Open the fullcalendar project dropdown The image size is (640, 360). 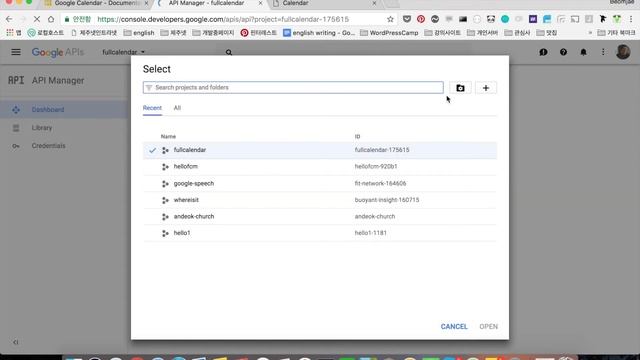(124, 52)
